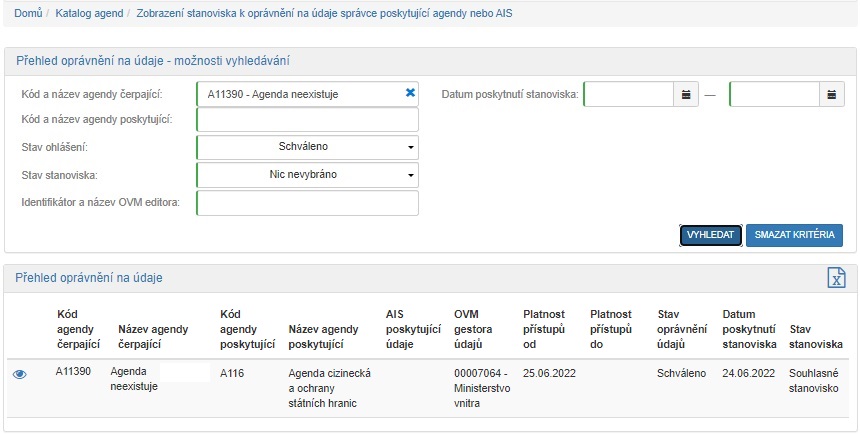The width and height of the screenshot is (860, 434).
Task: Select the Stav stanoviska column header
Action: click(815, 336)
